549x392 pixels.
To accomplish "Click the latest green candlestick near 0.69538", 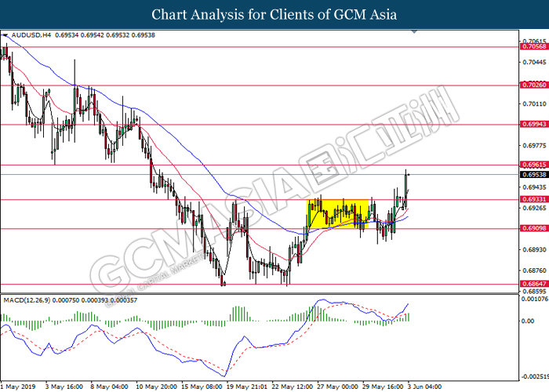I will click(x=406, y=189).
